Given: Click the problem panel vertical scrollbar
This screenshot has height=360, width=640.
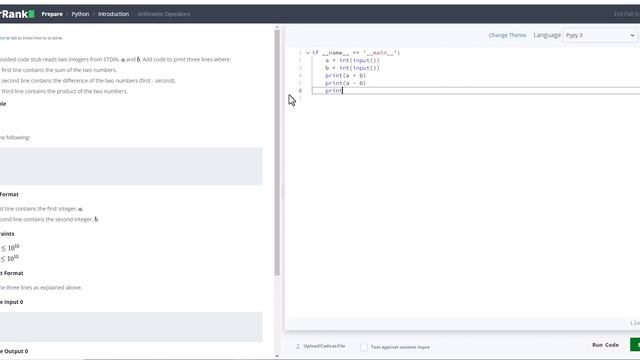Looking at the screenshot, I should click(x=277, y=153).
